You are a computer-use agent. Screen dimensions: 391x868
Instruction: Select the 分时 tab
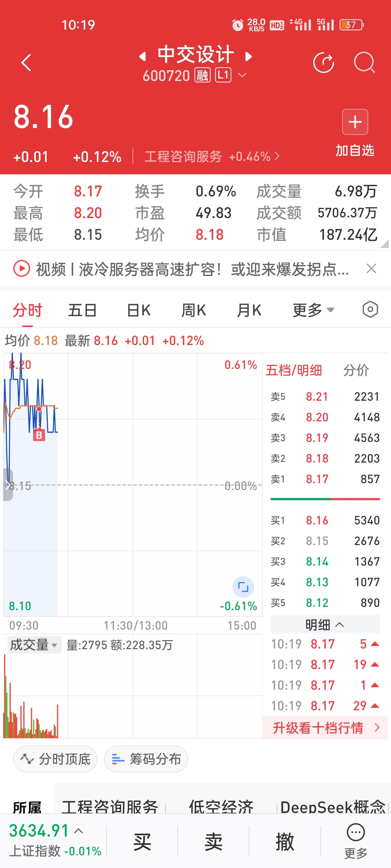[x=28, y=310]
